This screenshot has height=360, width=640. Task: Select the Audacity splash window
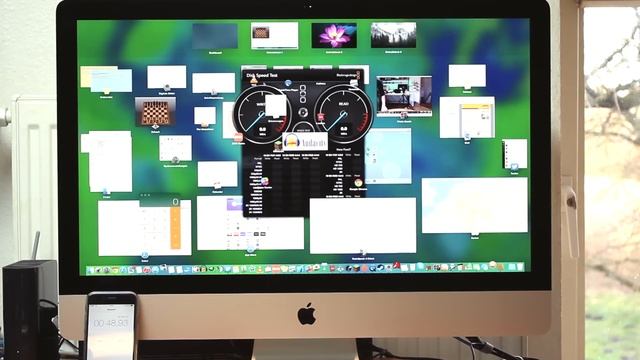(x=305, y=142)
